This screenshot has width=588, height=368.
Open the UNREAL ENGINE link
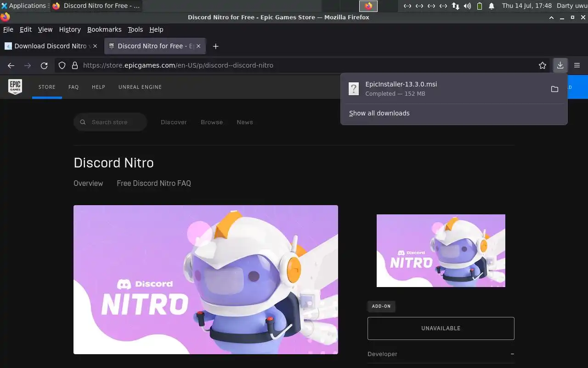pos(140,87)
